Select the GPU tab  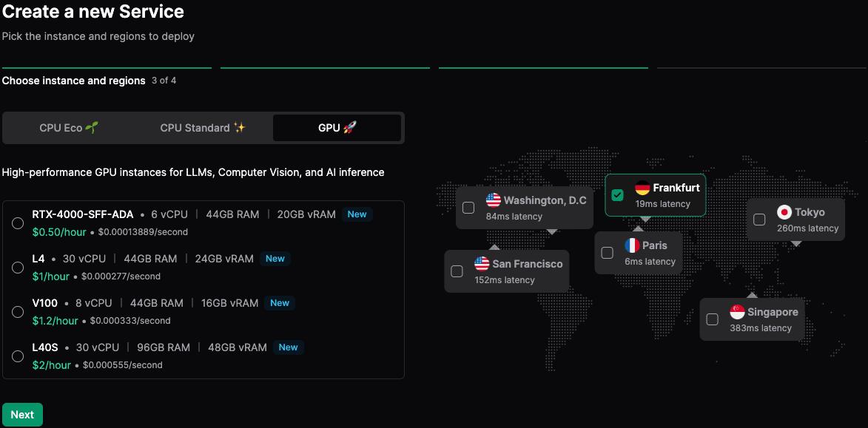pos(337,128)
